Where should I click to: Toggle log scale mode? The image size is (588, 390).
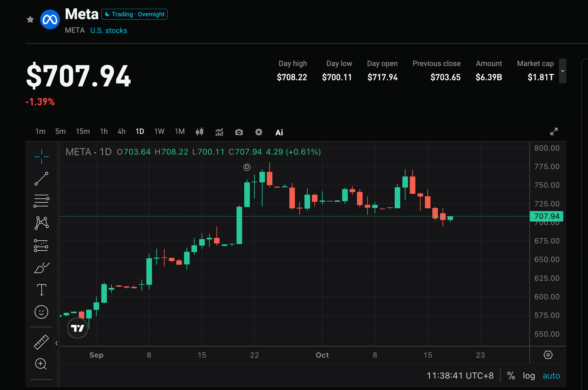tap(529, 375)
